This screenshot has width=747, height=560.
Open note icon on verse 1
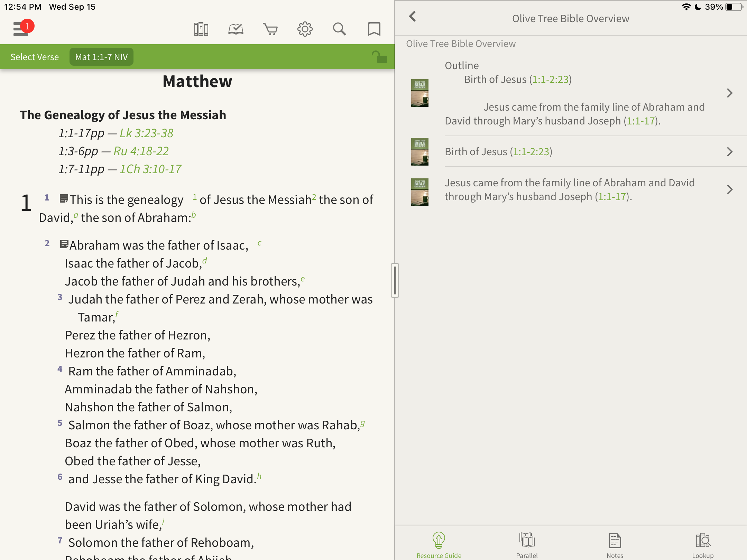[64, 199]
